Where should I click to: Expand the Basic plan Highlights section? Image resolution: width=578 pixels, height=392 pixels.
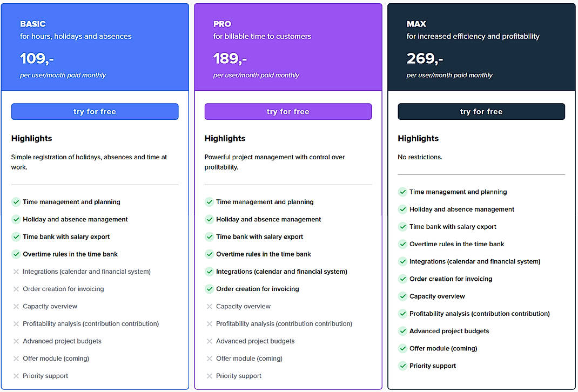(x=31, y=138)
